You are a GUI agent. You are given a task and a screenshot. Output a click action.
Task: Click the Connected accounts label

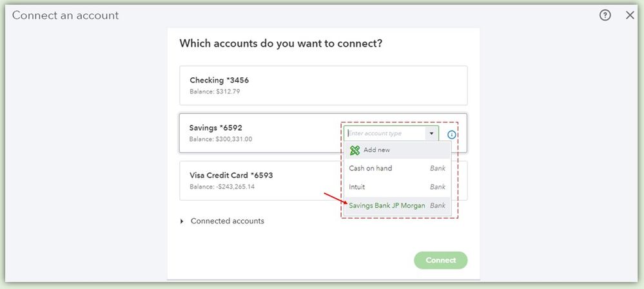227,221
